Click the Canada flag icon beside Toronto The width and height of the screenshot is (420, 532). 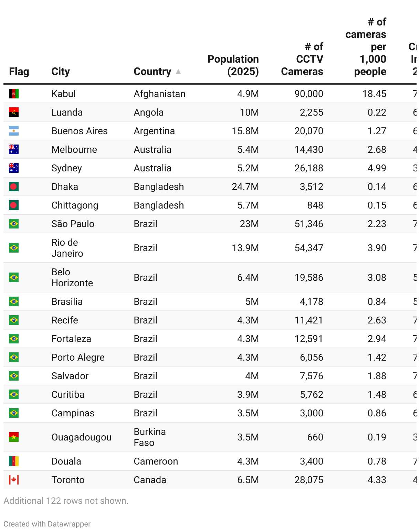14,480
